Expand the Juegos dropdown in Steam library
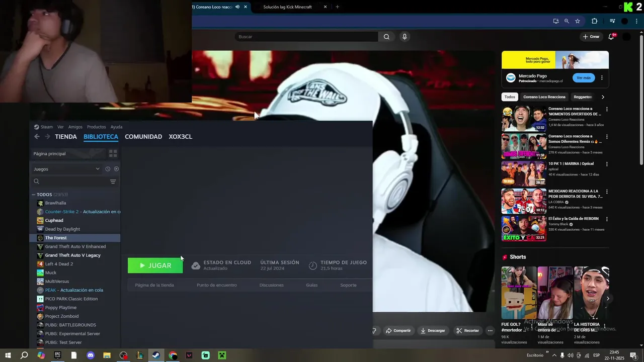Image resolution: width=644 pixels, height=362 pixels. (x=98, y=169)
